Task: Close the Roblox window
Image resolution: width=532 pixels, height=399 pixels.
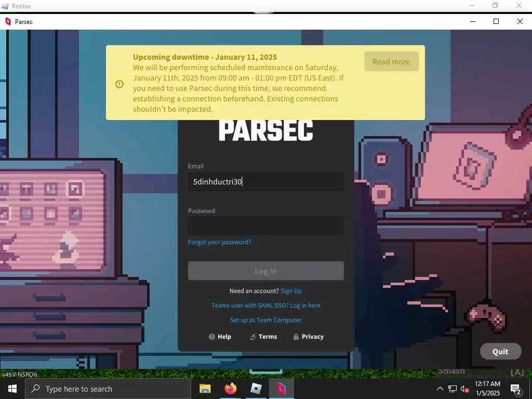Action: click(519, 5)
